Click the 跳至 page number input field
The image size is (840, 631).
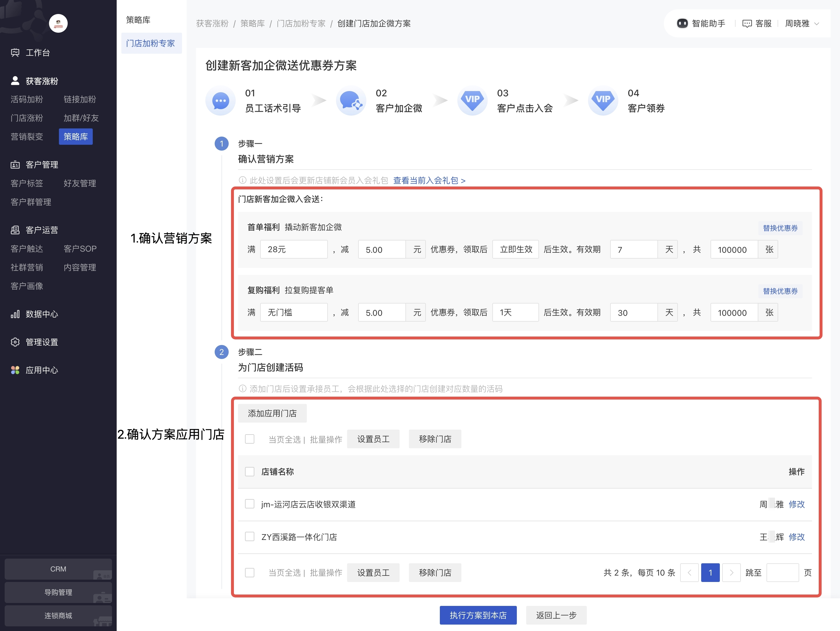783,573
